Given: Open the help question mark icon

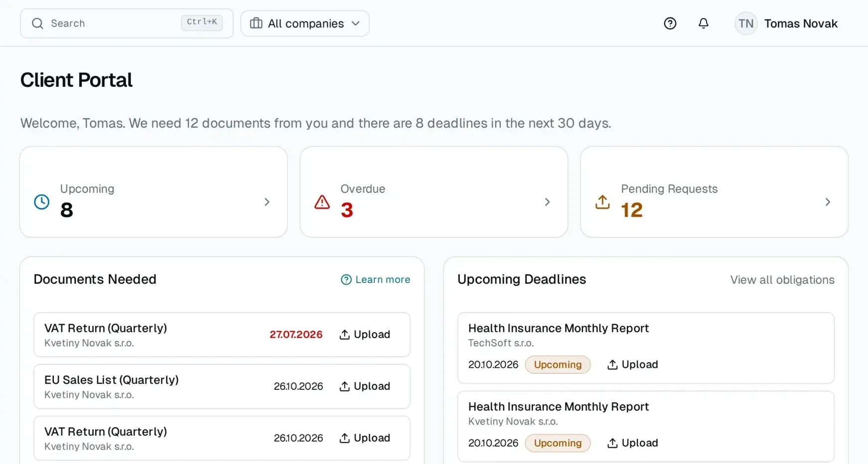Looking at the screenshot, I should (670, 23).
